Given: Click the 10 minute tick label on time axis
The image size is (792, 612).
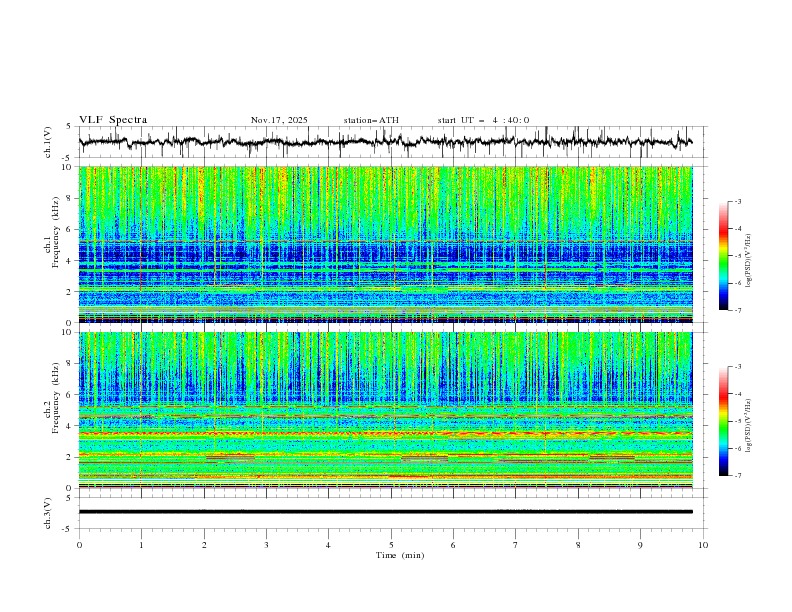Looking at the screenshot, I should (703, 545).
